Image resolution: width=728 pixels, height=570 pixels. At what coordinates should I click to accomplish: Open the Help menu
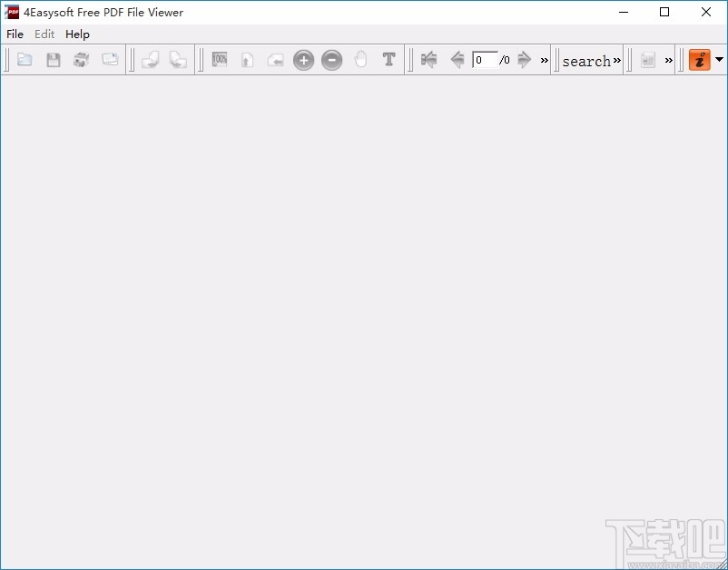[x=77, y=34]
